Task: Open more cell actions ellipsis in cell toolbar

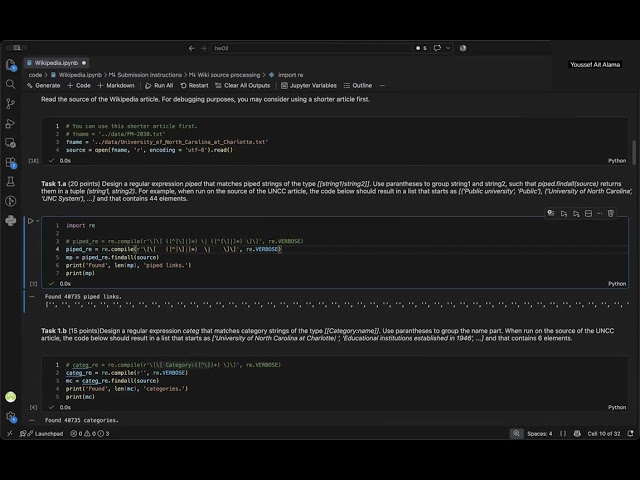Action: tap(599, 213)
